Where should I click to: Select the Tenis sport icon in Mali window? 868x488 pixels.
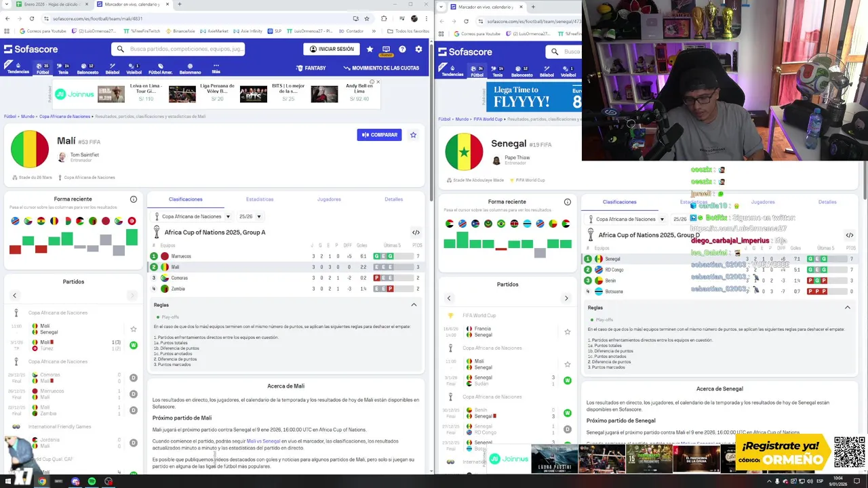tap(63, 68)
